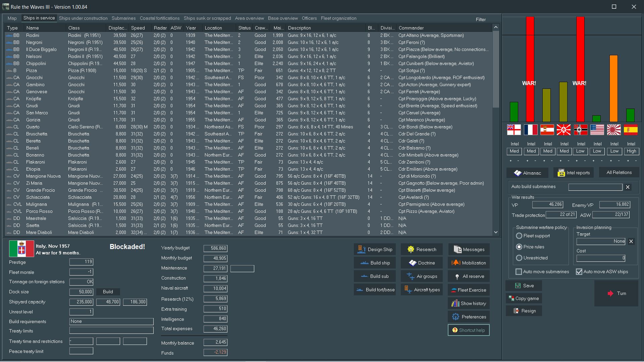Select the Mangione Nuova carrier row
The height and width of the screenshot is (362, 644).
248,176
